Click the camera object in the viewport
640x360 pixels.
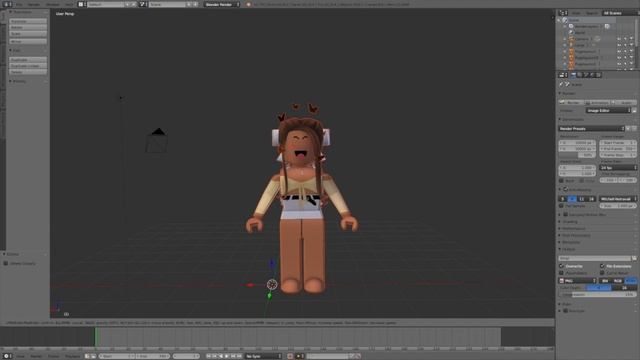click(x=157, y=141)
